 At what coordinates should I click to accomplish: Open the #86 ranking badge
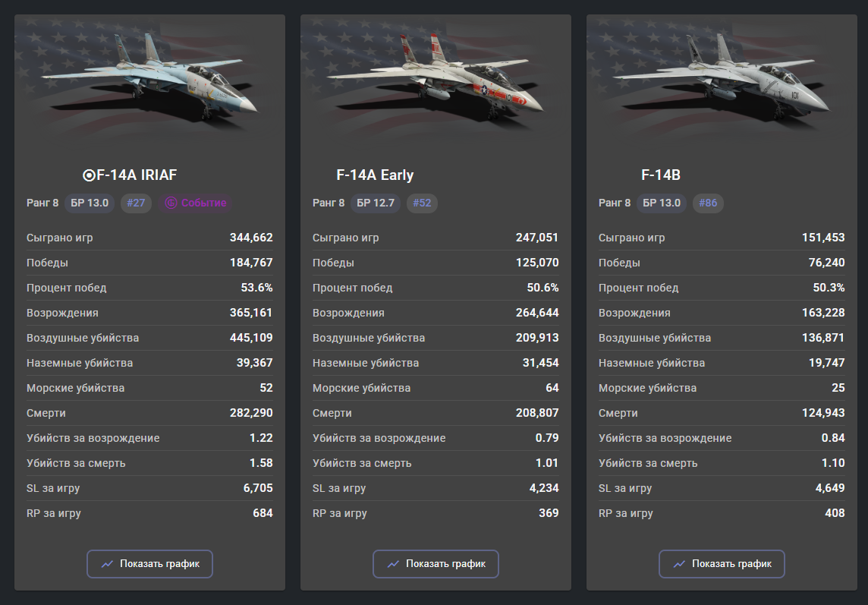coord(708,203)
